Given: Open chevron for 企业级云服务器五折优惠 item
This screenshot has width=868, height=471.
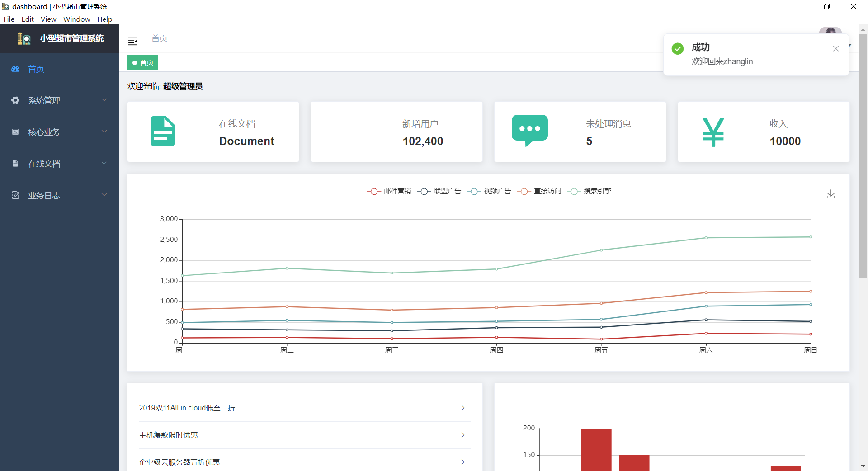Looking at the screenshot, I should (463, 462).
